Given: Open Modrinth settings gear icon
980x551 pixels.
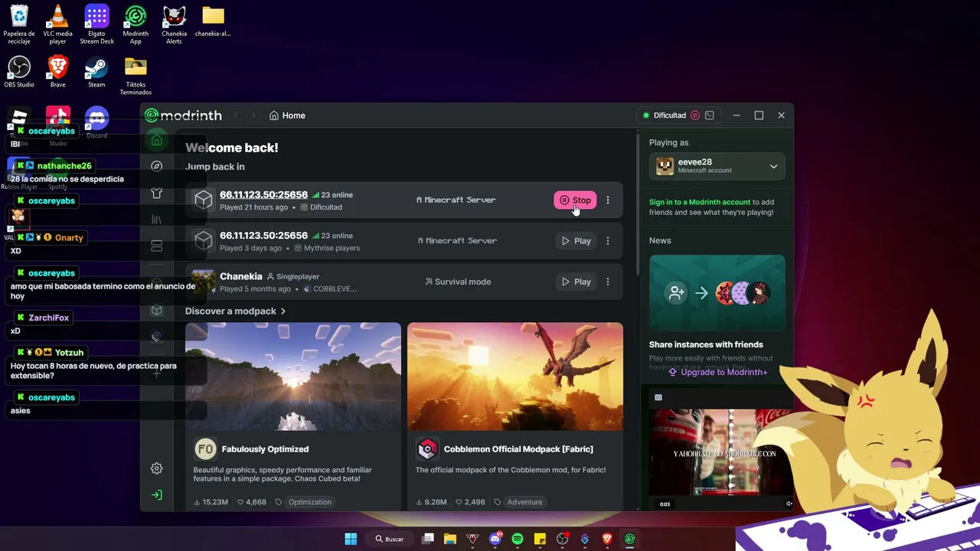Looking at the screenshot, I should click(x=157, y=468).
